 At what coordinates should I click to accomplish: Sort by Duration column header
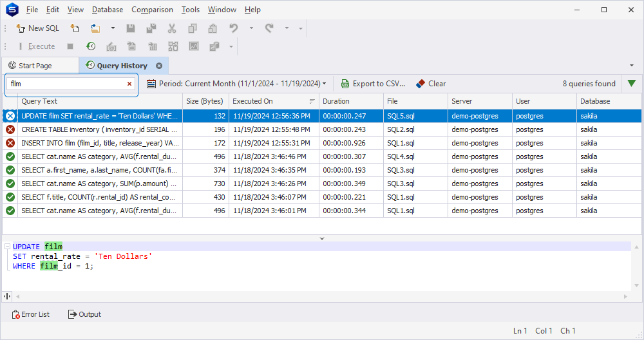tap(351, 102)
